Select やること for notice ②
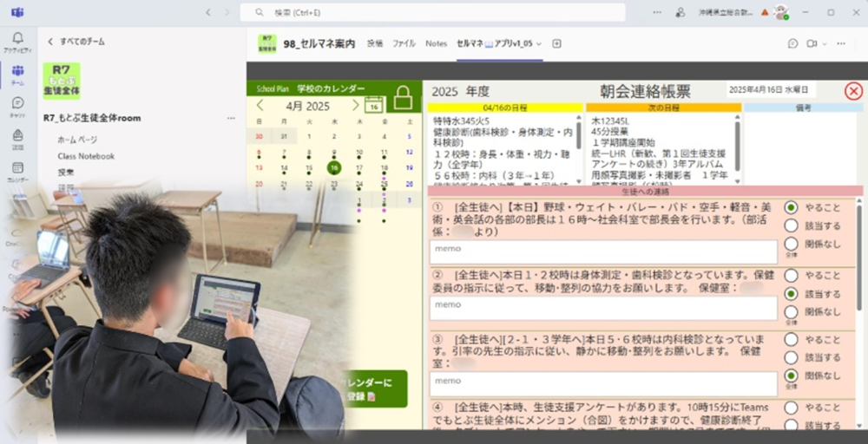Viewport: 868px width, 444px height. point(792,276)
